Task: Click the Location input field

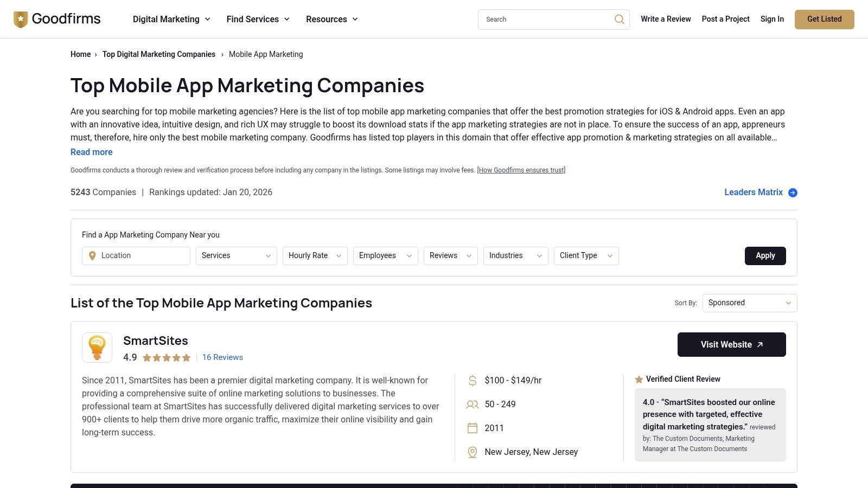Action: [x=136, y=256]
